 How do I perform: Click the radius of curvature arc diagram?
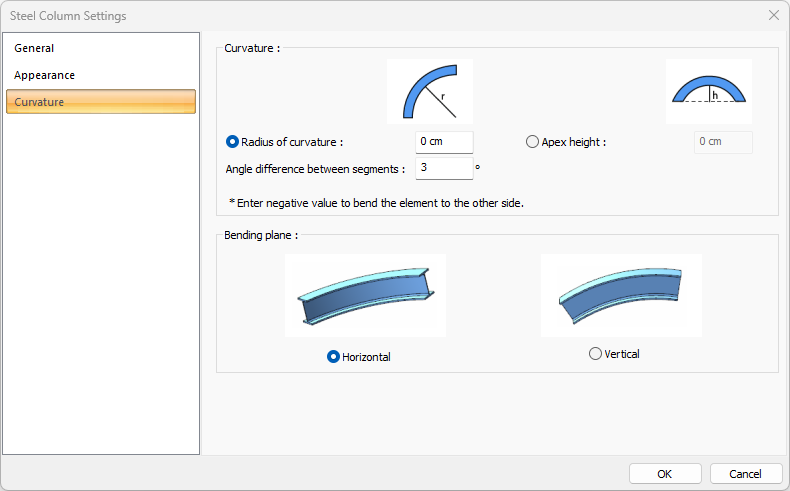pos(430,91)
